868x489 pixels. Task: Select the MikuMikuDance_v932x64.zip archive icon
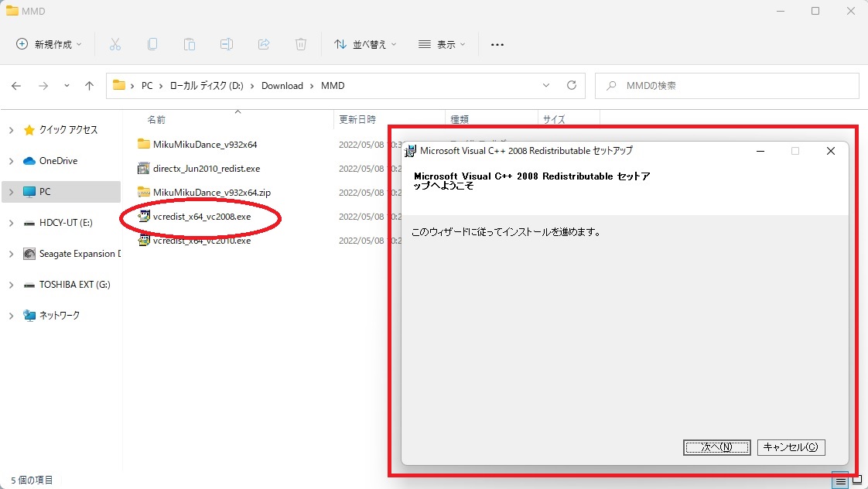144,192
